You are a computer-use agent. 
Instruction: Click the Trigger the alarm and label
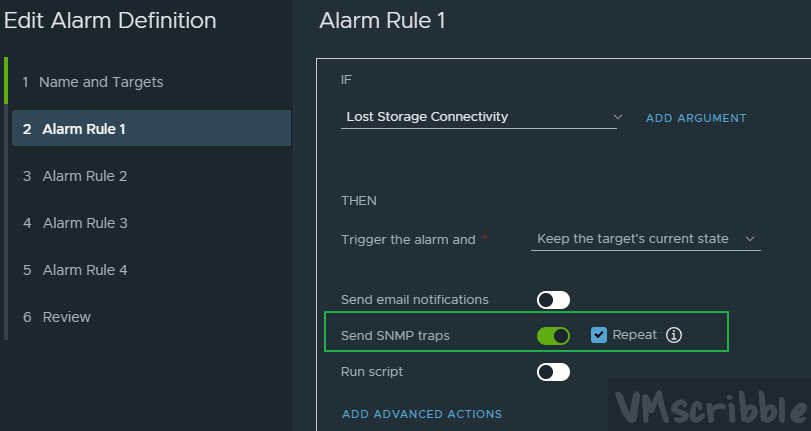click(408, 240)
